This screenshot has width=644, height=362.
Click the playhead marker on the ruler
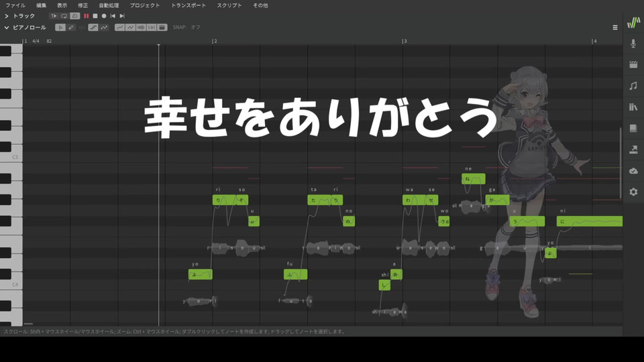[x=158, y=44]
